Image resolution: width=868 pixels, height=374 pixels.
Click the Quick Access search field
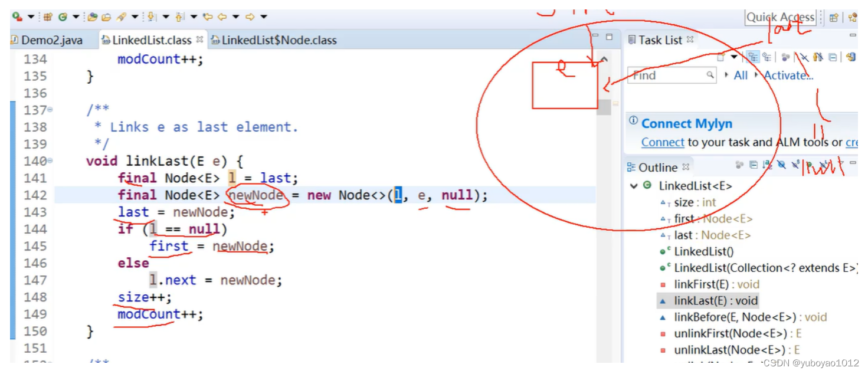(781, 17)
